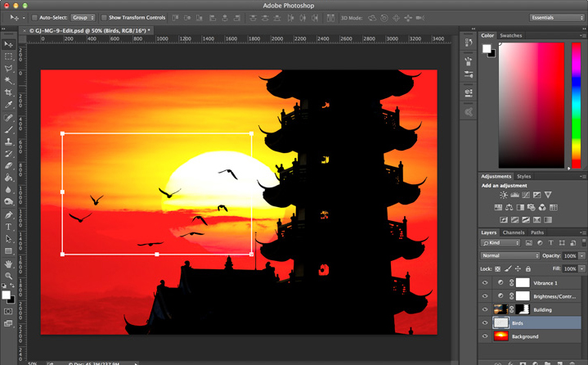588x365 pixels.
Task: Select the Move tool in toolbar
Action: pos(8,43)
